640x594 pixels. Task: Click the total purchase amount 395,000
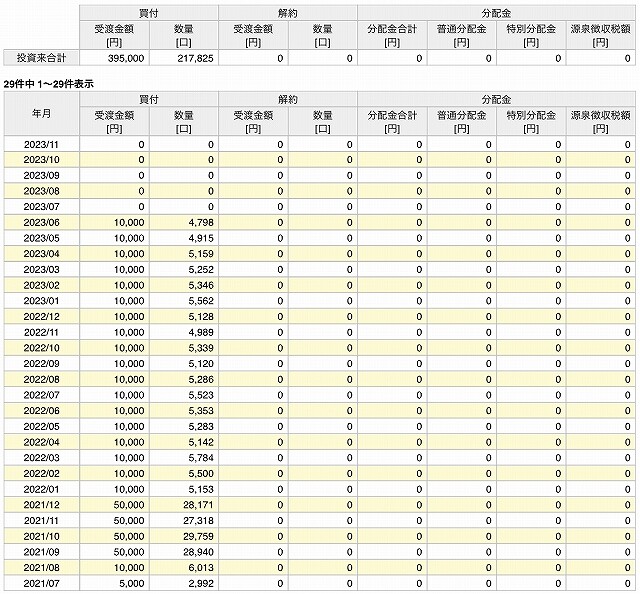(126, 58)
